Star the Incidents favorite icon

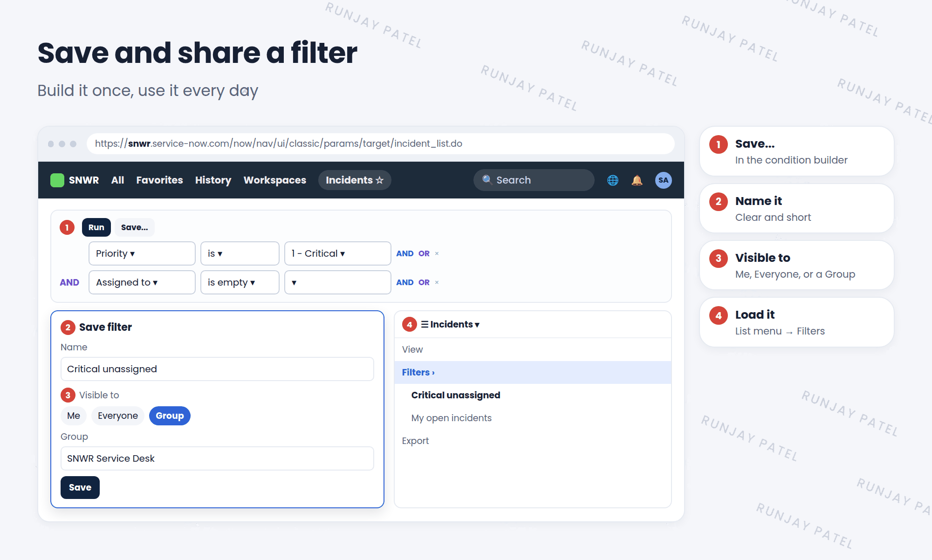coord(379,180)
